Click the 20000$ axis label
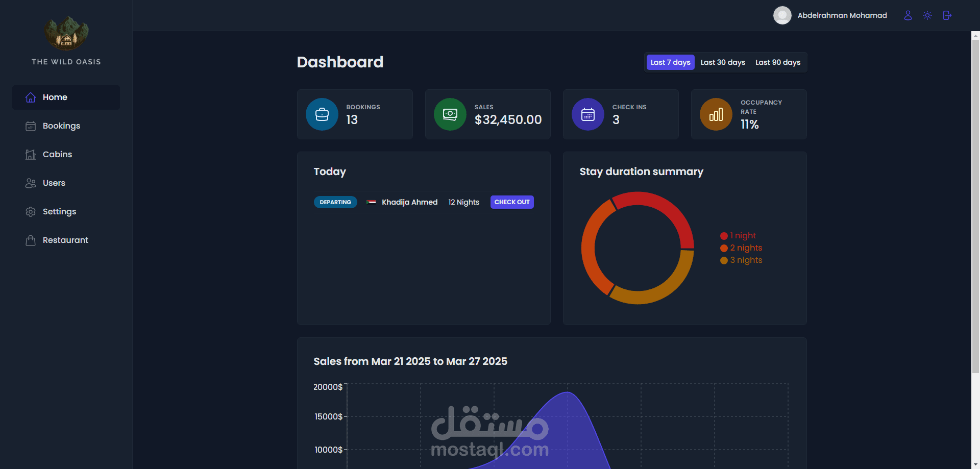This screenshot has height=469, width=980. [x=328, y=387]
